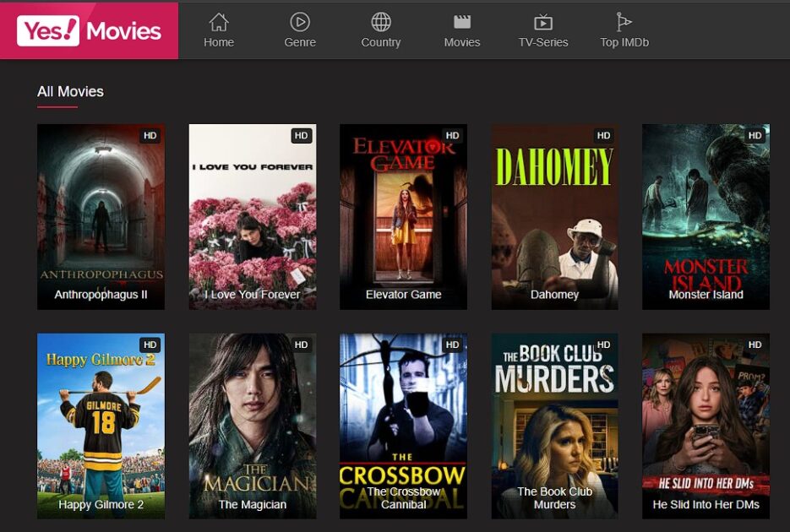Go to the Home menu label
The height and width of the screenshot is (532, 790).
[219, 42]
